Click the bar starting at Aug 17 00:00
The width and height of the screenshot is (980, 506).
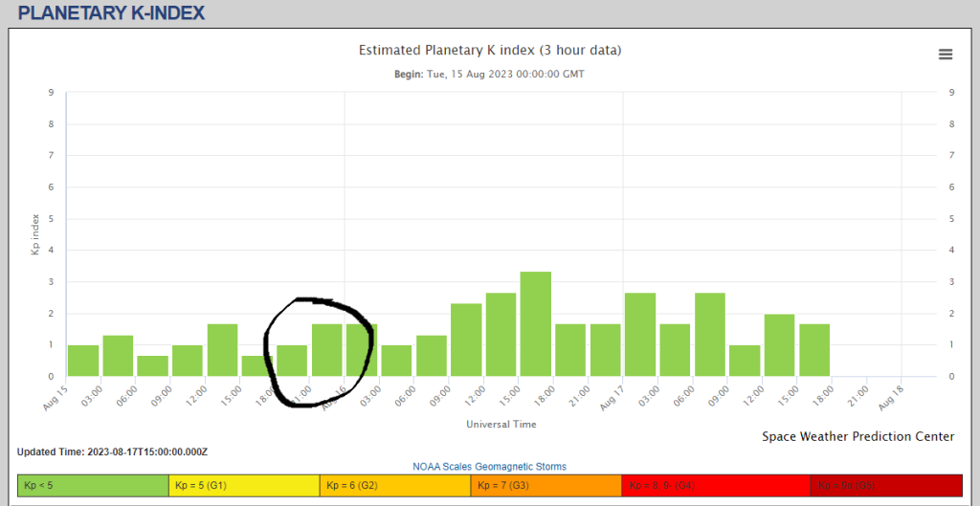point(639,335)
